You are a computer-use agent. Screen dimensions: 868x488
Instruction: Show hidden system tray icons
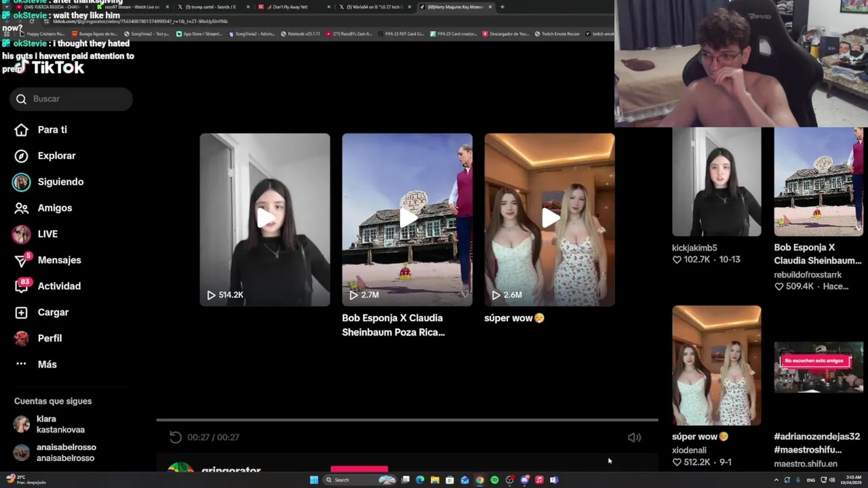coord(776,480)
